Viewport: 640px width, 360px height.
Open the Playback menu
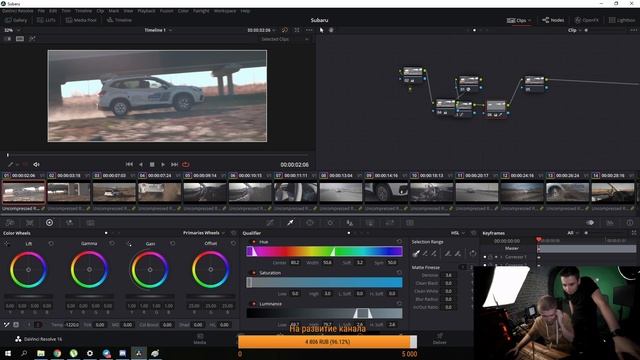pyautogui.click(x=146, y=11)
